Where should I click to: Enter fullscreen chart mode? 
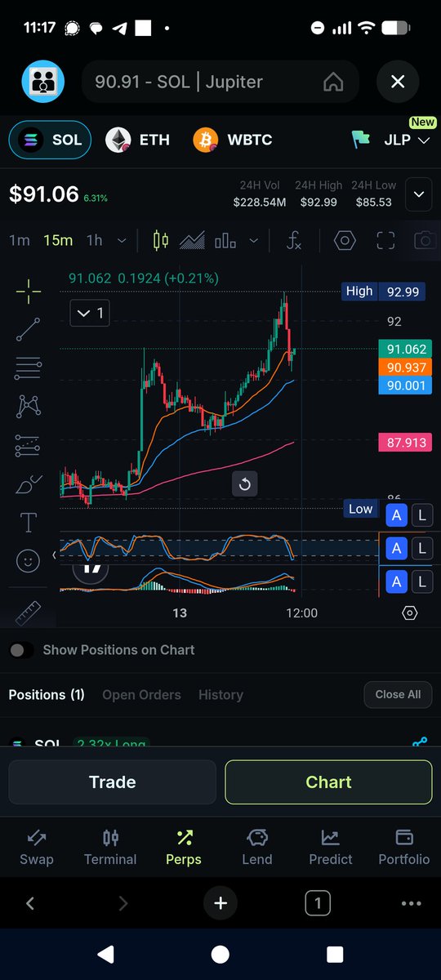pyautogui.click(x=385, y=240)
